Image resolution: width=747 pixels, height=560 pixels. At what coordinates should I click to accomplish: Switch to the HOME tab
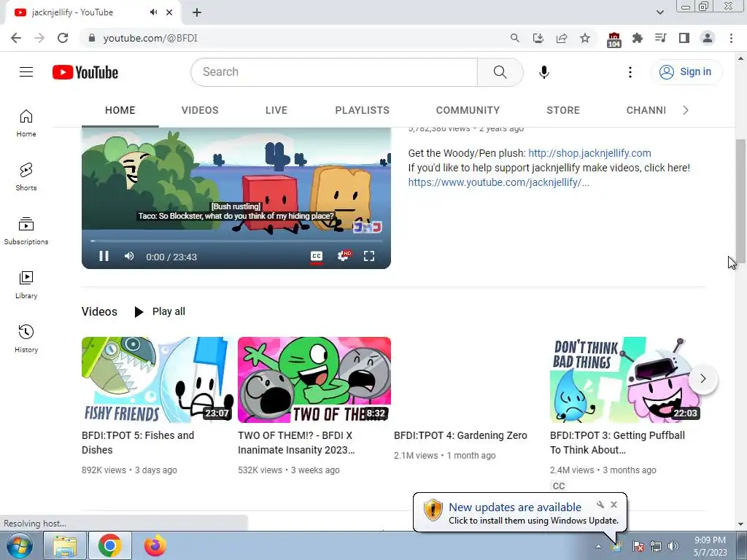[120, 111]
